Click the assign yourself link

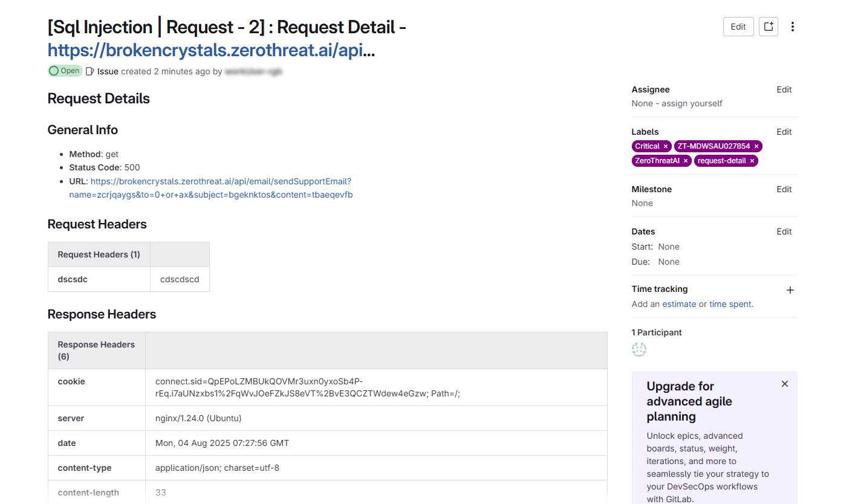[x=692, y=103]
